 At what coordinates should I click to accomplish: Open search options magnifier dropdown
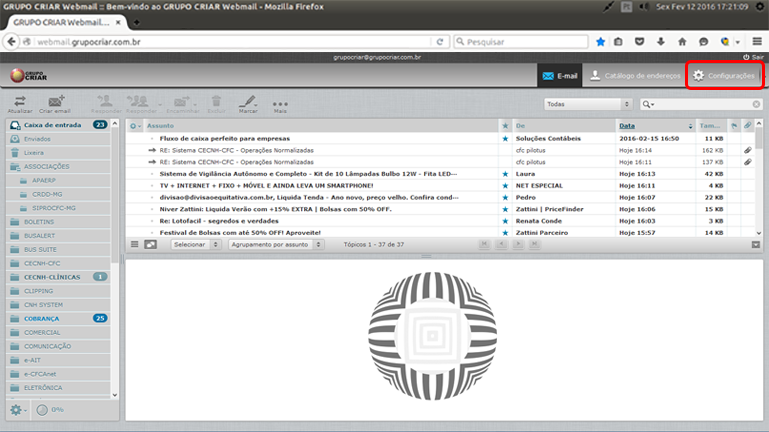pos(648,104)
